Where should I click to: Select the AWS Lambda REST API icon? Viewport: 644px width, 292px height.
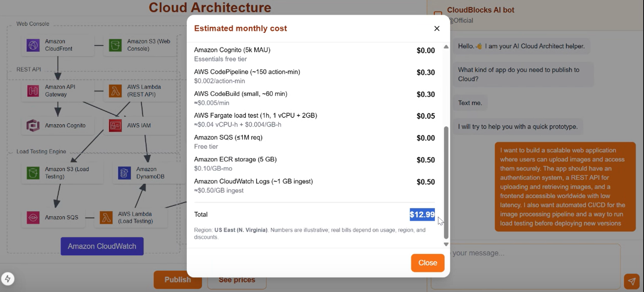(115, 91)
